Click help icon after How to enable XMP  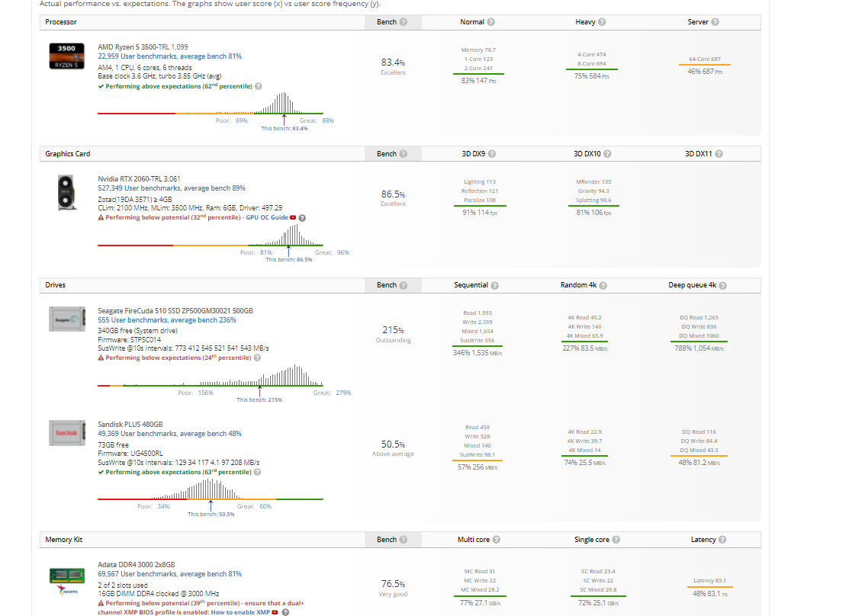coord(285,612)
